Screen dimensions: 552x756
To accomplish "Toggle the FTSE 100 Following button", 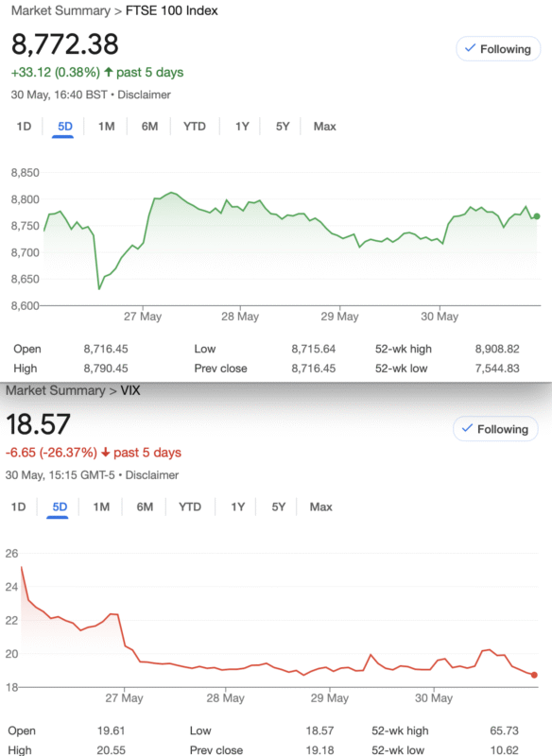I will pos(498,49).
